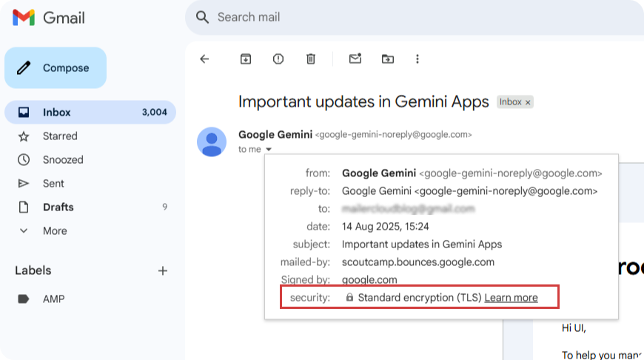Click the Compose pencil icon
The image size is (644, 360).
click(x=24, y=68)
